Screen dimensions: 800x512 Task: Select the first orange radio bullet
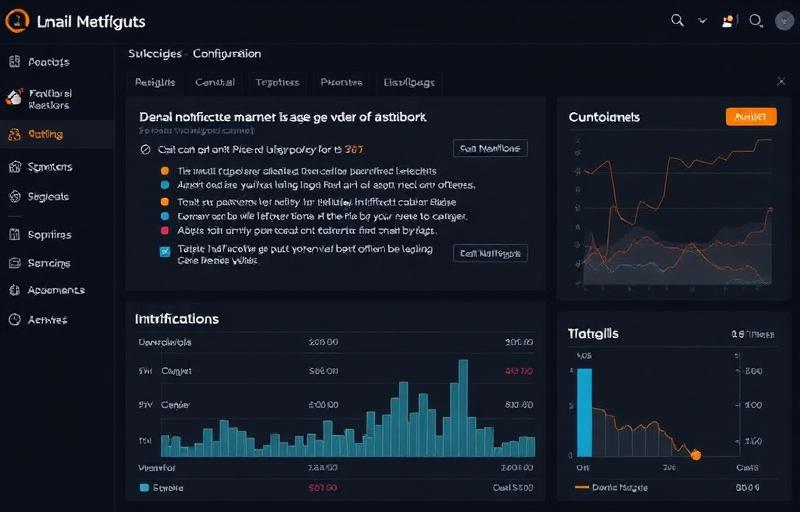pyautogui.click(x=165, y=170)
